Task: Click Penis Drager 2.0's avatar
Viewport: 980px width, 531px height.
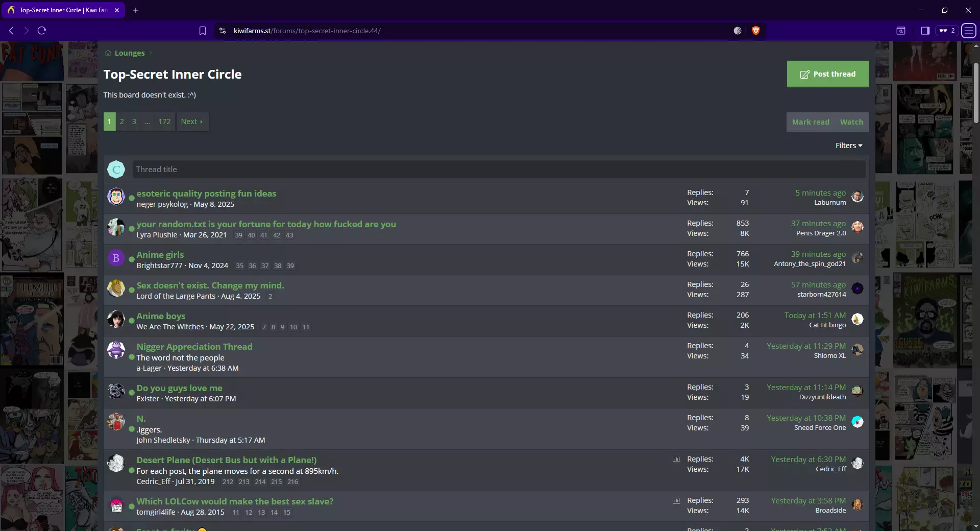Action: pos(857,227)
